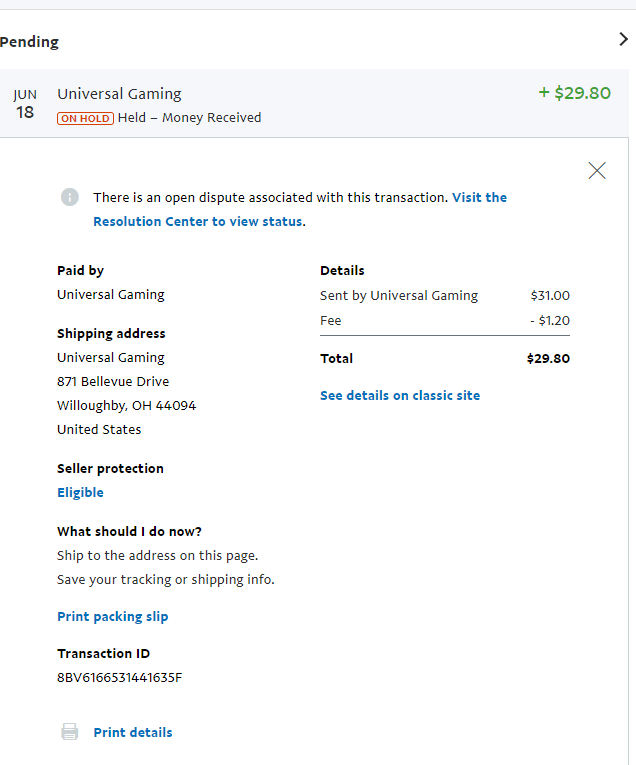Screen dimensions: 636x765
Task: Click the Held – Money Received status text
Action: pyautogui.click(x=190, y=118)
